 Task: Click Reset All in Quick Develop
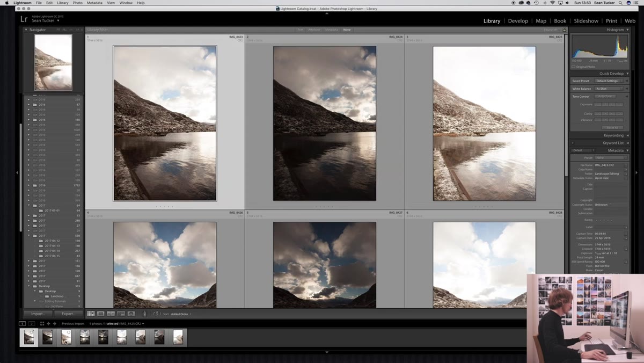pos(612,128)
